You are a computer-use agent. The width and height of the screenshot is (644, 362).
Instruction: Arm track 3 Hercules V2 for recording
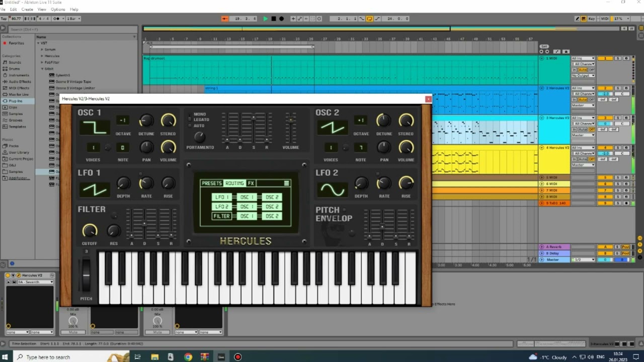(626, 118)
